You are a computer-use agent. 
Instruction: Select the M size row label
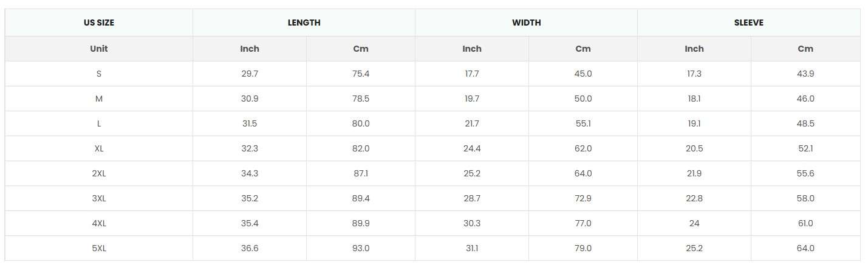99,99
